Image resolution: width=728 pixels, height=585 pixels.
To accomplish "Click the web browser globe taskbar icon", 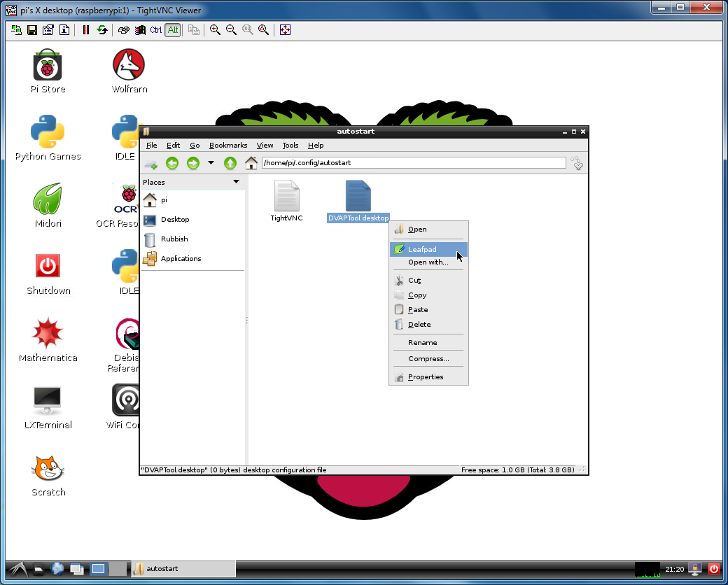I will click(x=57, y=569).
